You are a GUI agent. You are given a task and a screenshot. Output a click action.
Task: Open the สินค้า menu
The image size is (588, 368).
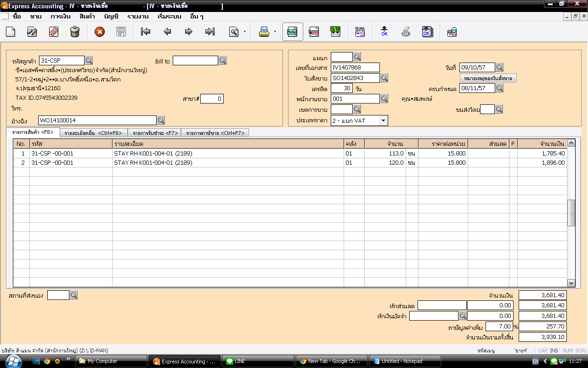point(87,16)
